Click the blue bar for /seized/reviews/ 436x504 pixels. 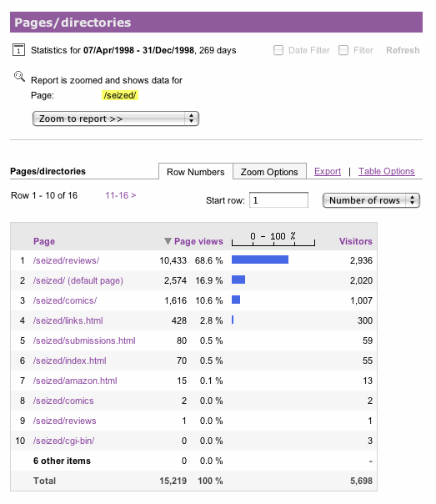coord(260,260)
